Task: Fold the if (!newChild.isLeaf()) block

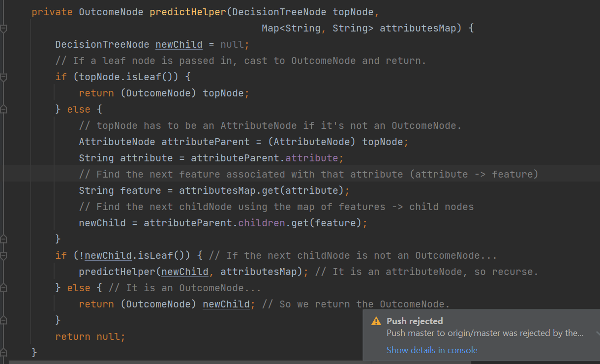Action: click(x=4, y=256)
